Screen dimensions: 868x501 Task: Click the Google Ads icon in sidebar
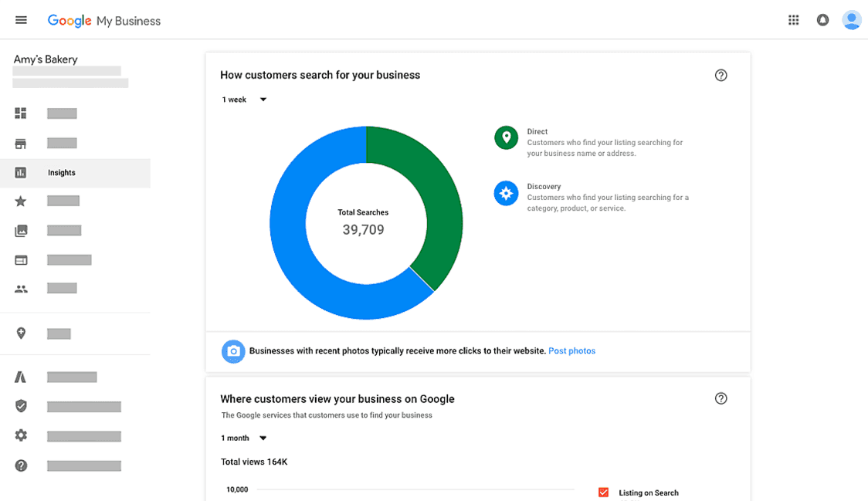(21, 377)
